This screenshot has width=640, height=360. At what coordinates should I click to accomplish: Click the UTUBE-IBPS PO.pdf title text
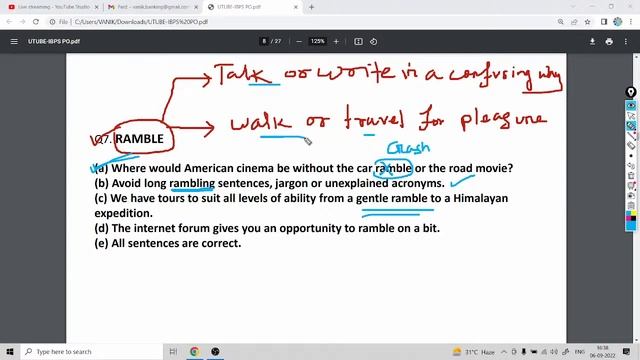[x=53, y=42]
